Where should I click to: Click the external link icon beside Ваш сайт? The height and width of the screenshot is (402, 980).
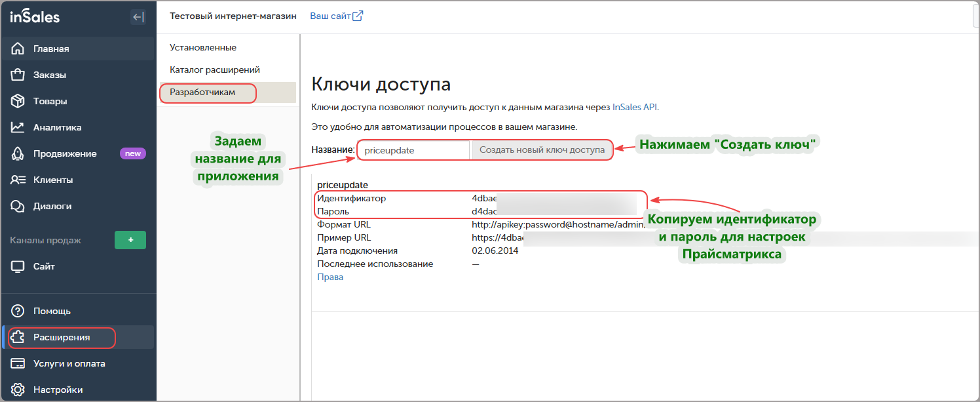point(358,16)
